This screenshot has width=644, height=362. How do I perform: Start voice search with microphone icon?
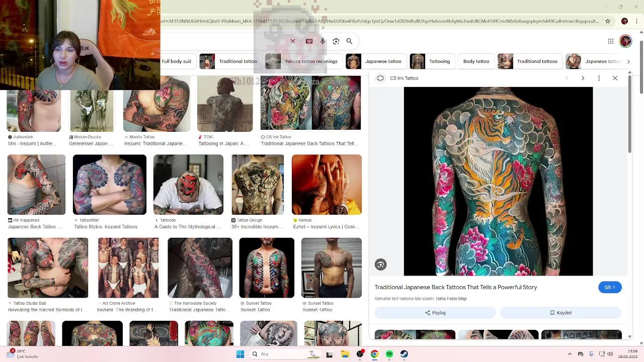[x=323, y=41]
